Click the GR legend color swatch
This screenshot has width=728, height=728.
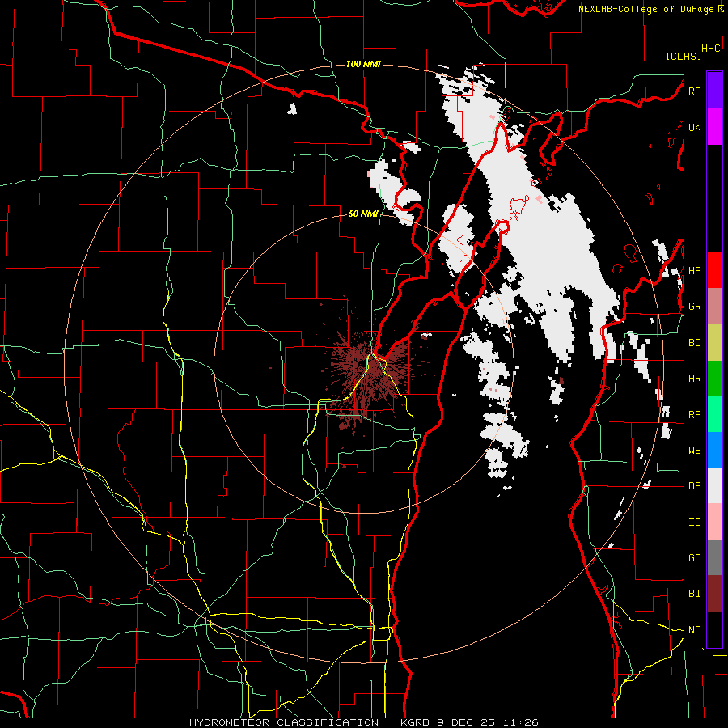point(714,307)
